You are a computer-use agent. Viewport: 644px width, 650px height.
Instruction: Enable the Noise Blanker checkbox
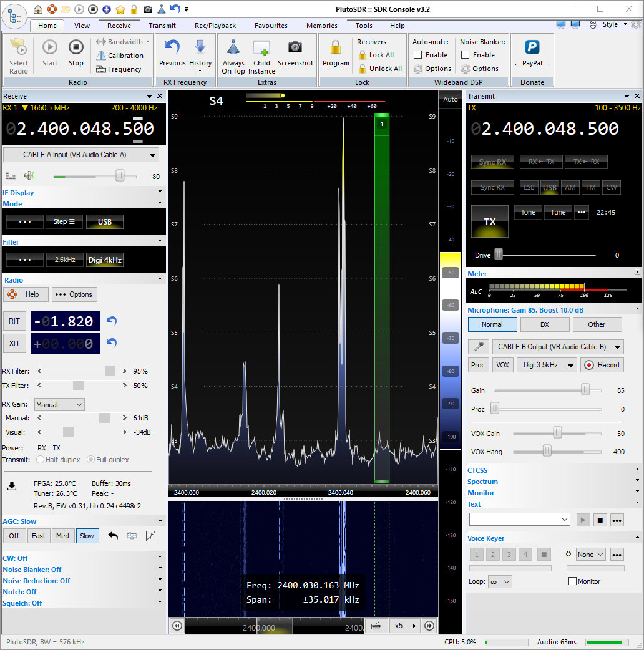[x=466, y=55]
